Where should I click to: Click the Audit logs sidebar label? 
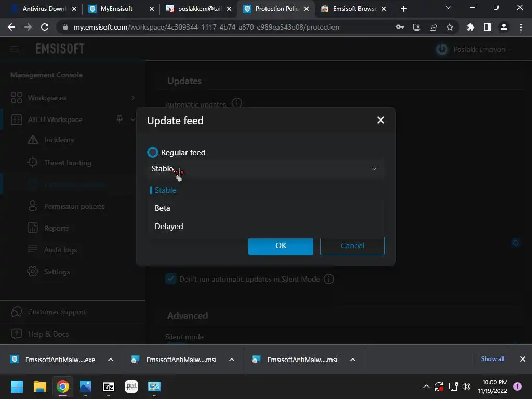coord(60,250)
